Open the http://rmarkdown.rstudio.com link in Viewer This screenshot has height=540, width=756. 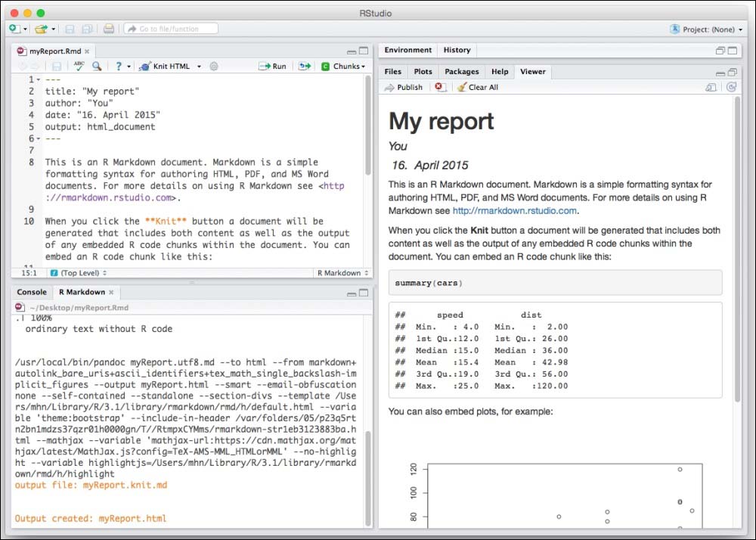click(x=514, y=211)
